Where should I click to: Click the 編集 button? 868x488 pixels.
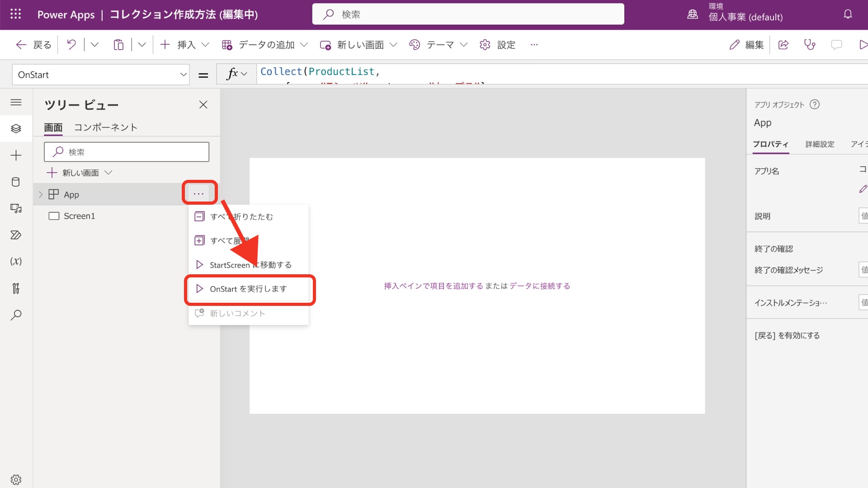coord(746,44)
